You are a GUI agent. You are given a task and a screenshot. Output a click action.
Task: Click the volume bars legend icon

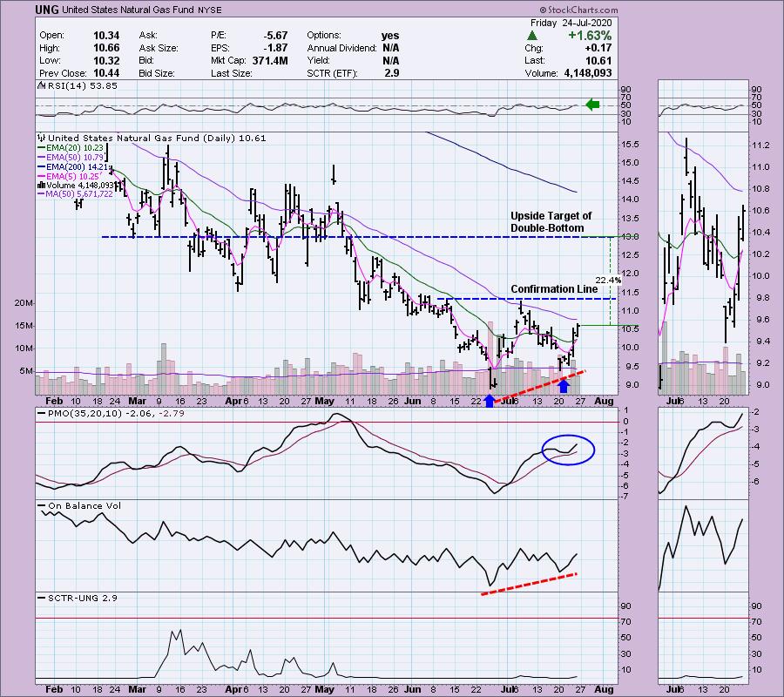40,185
